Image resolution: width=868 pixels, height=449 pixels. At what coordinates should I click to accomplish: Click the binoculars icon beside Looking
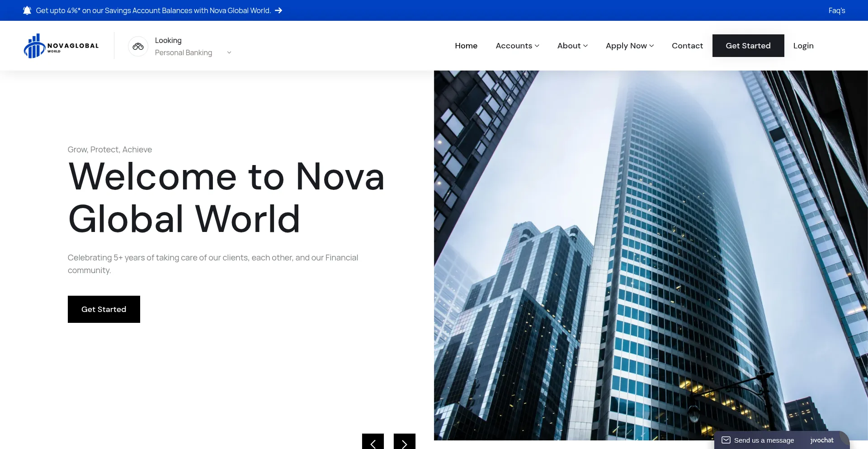(138, 46)
